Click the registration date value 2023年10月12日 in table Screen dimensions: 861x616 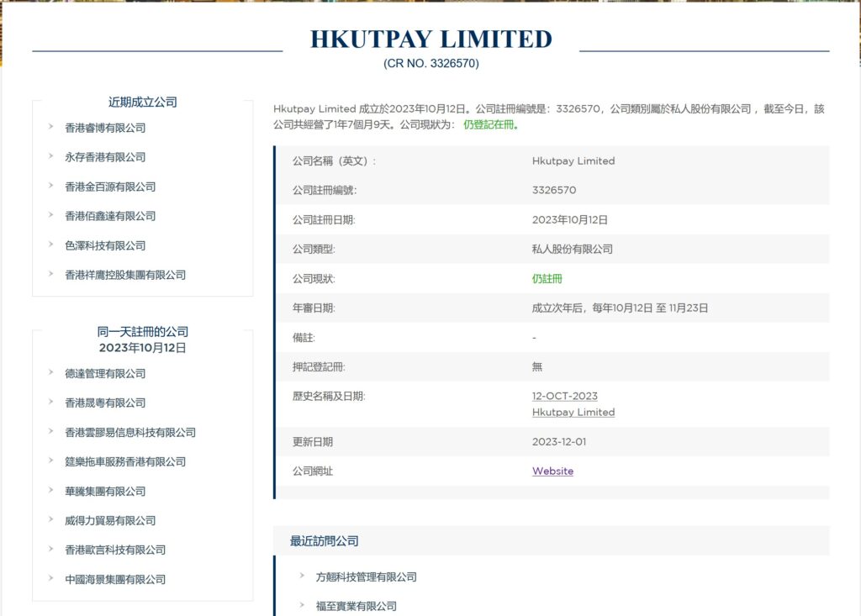click(x=569, y=219)
